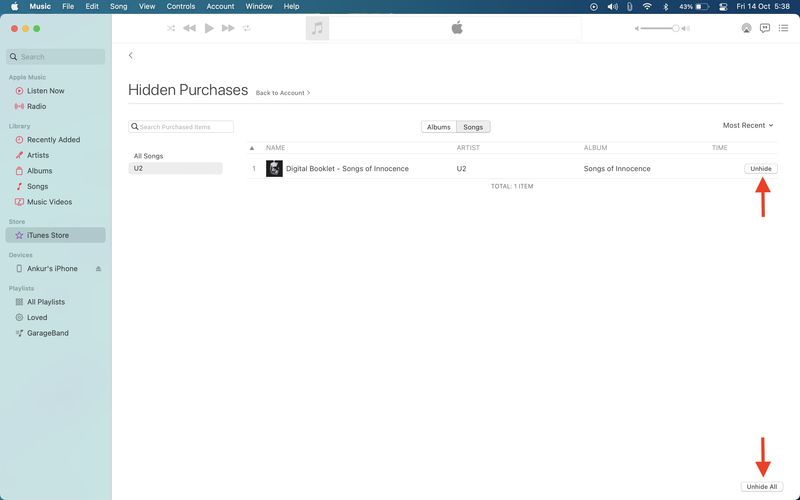Open the Edit menu
800x500 pixels.
tap(92, 7)
